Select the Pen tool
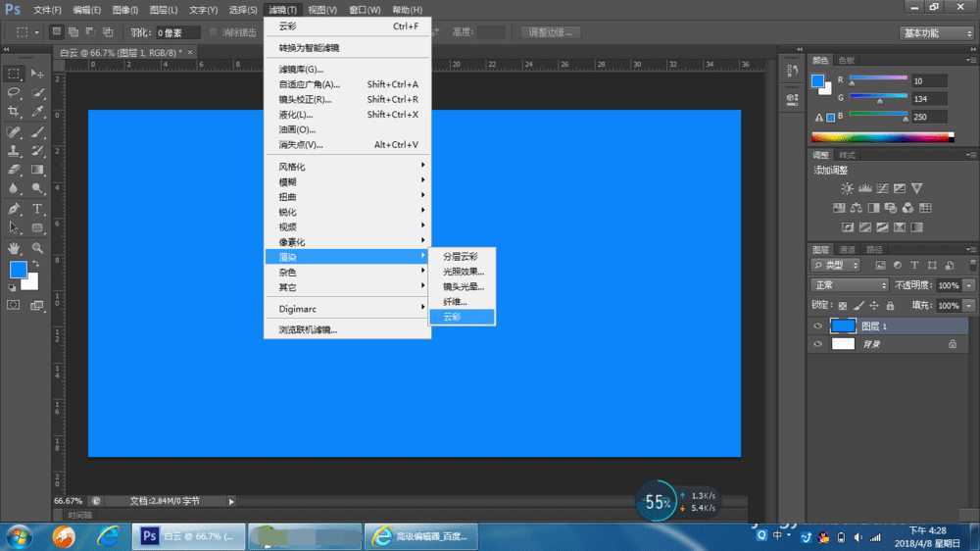The height and width of the screenshot is (551, 980). (14, 209)
